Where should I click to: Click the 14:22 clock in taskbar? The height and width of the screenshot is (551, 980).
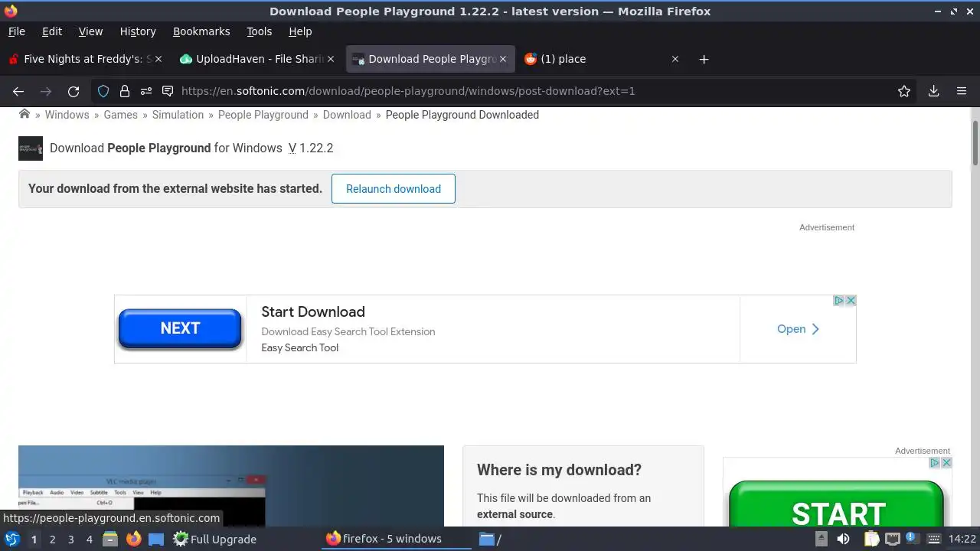(962, 539)
